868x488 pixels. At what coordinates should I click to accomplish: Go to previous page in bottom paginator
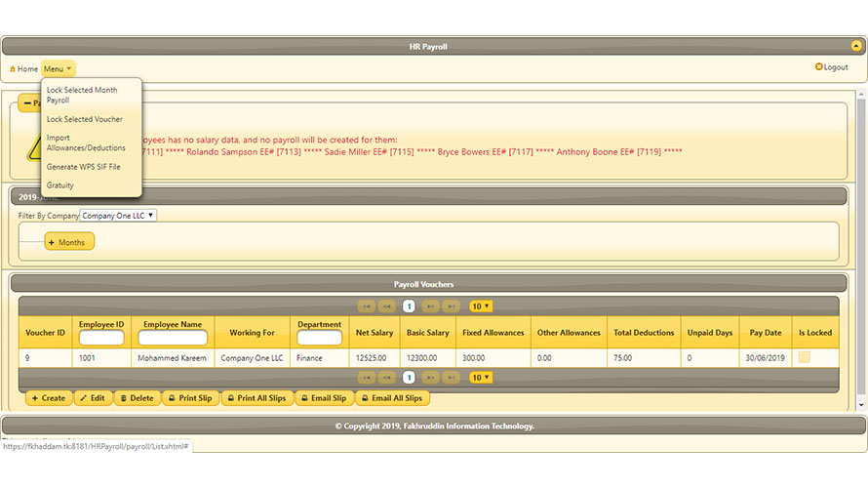(387, 377)
